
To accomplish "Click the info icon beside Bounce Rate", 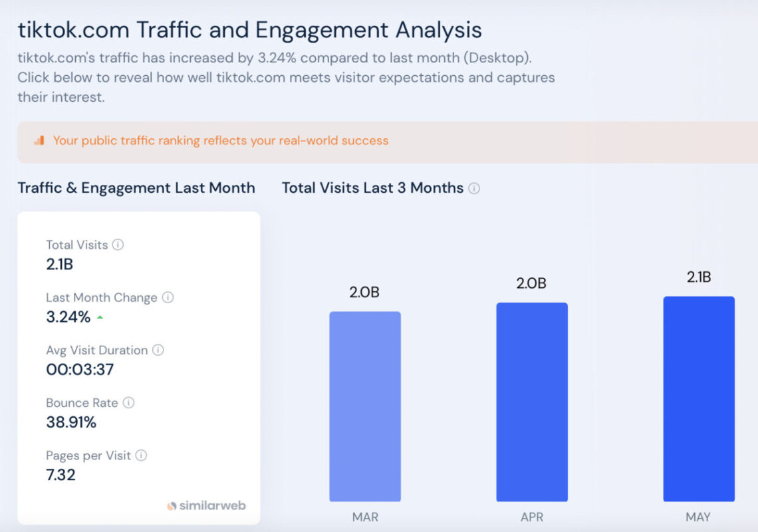I will click(129, 403).
